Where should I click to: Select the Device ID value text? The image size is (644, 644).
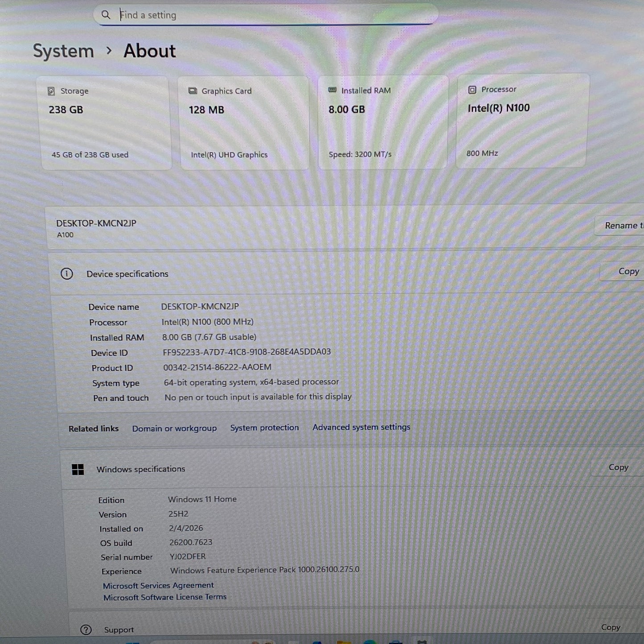click(x=247, y=352)
